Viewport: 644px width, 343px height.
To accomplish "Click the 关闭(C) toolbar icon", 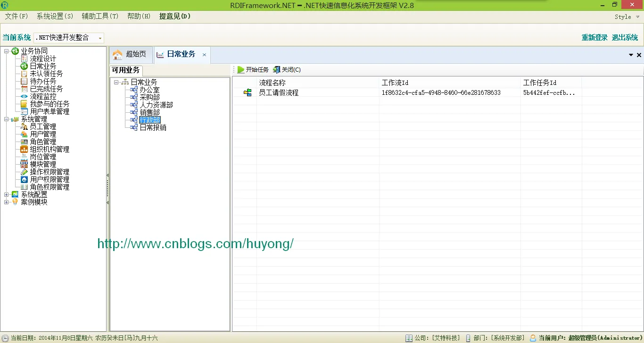I will click(x=277, y=70).
